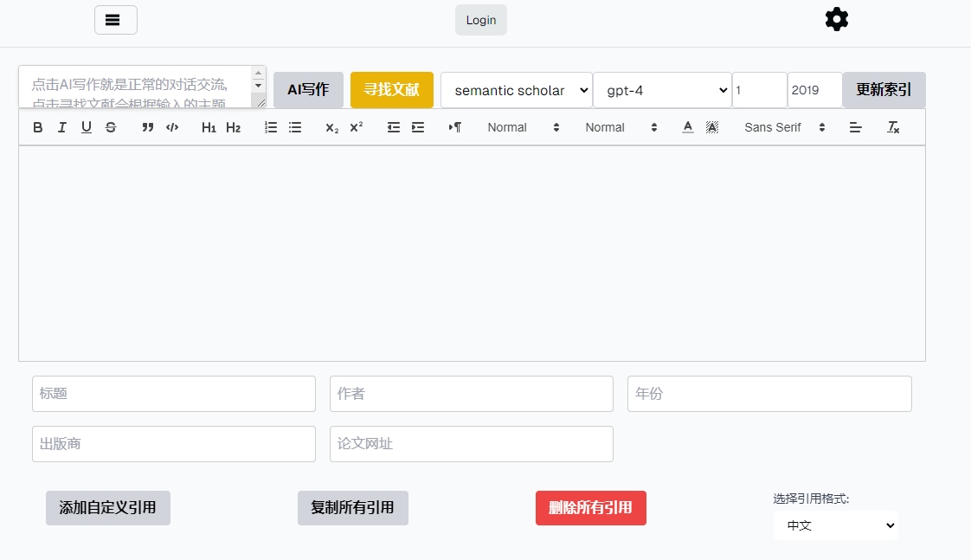Insert a blockquote
971x560 pixels.
(148, 127)
